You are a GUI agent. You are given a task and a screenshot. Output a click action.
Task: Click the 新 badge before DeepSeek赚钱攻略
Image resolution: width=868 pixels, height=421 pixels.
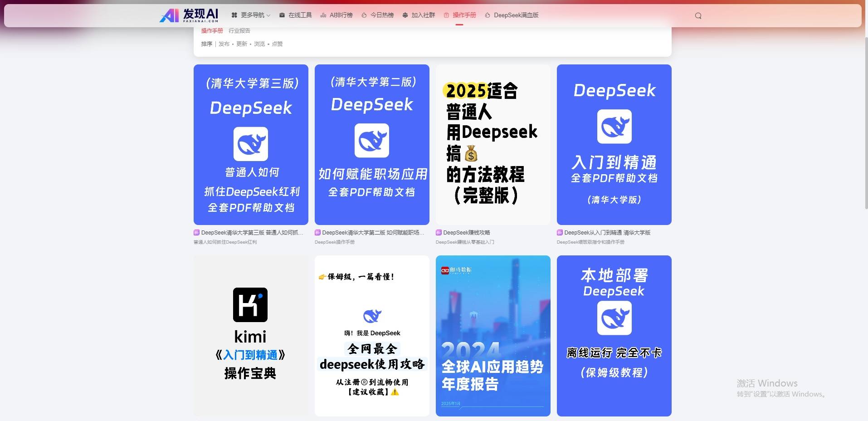tap(439, 232)
